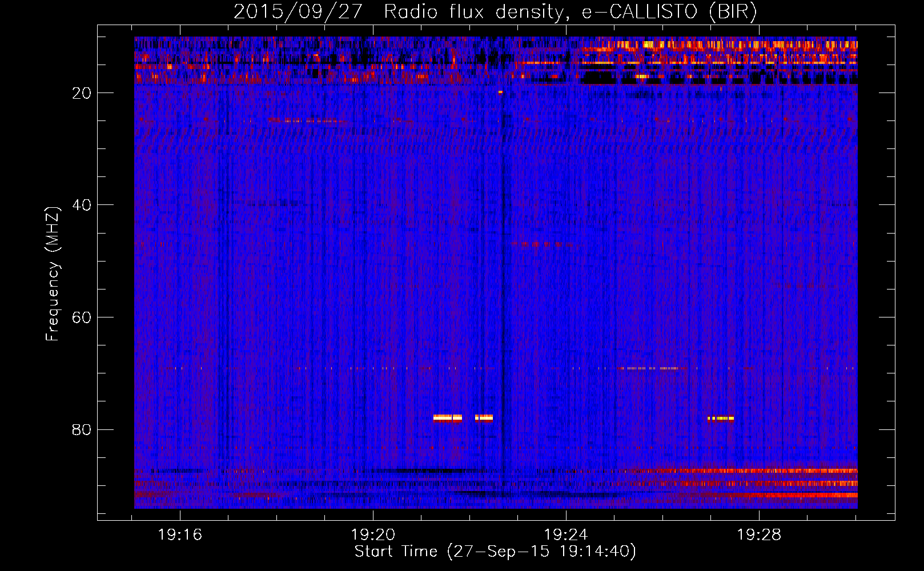Image resolution: width=924 pixels, height=571 pixels.
Task: Click the "20" frequency tick label
Action: [82, 93]
